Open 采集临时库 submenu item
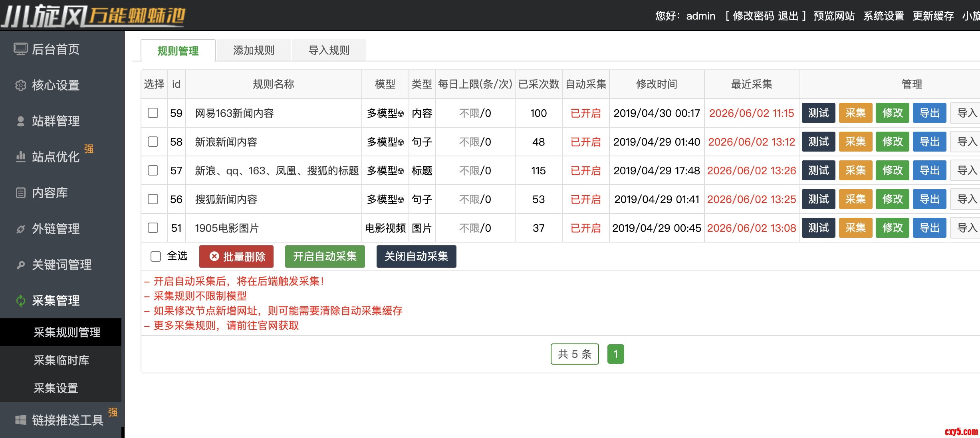The height and width of the screenshot is (438, 980). [61, 360]
